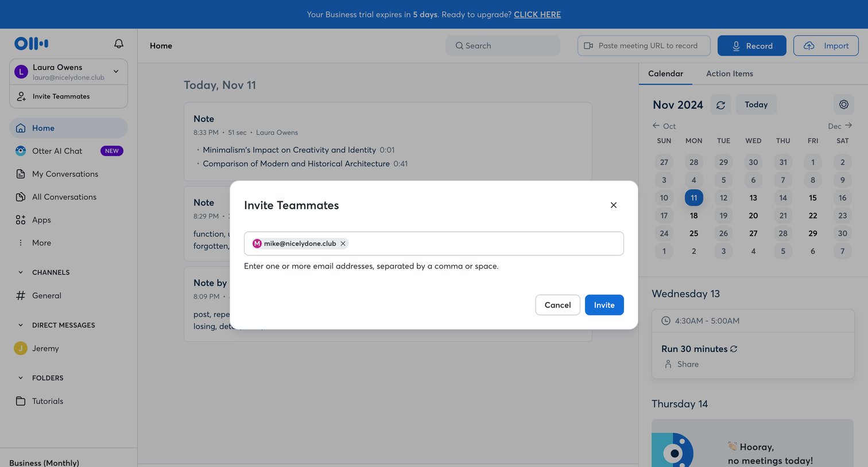This screenshot has width=868, height=467.
Task: Go to previous month Oct
Action: [664, 126]
